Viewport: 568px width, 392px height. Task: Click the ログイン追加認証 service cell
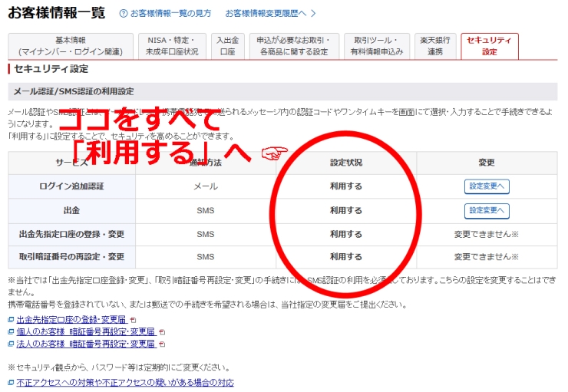(x=71, y=186)
